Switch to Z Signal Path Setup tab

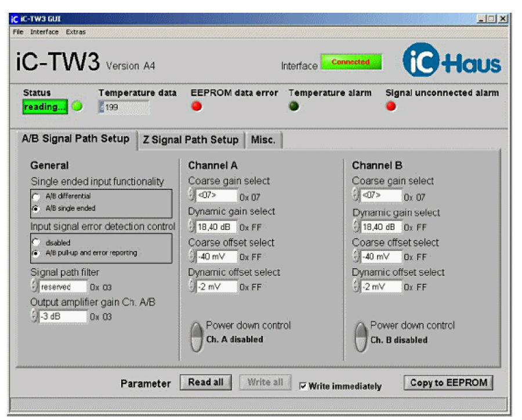[191, 140]
